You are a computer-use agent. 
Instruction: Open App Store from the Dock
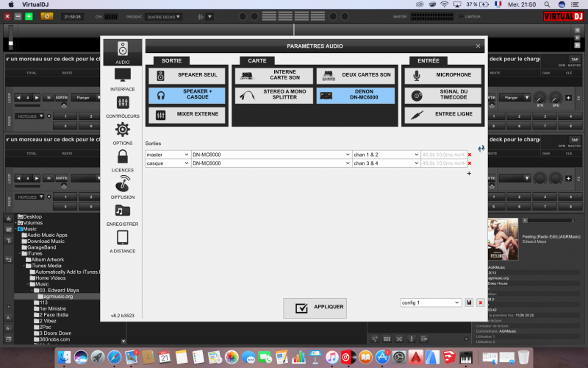click(382, 357)
